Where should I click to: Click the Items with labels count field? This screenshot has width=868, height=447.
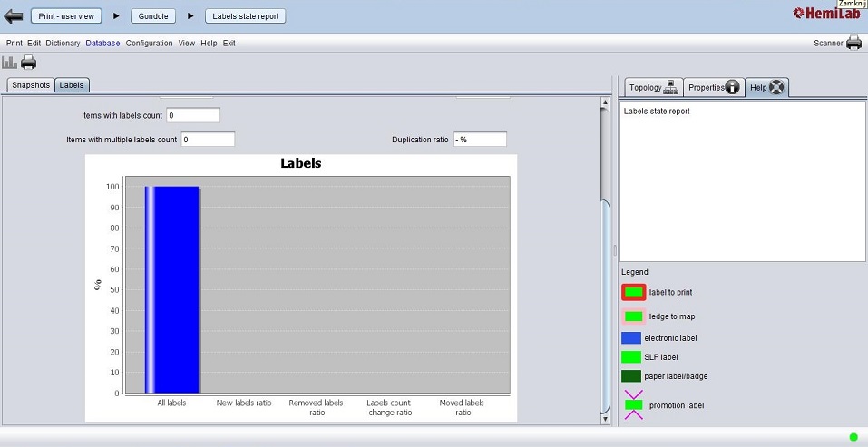[193, 115]
